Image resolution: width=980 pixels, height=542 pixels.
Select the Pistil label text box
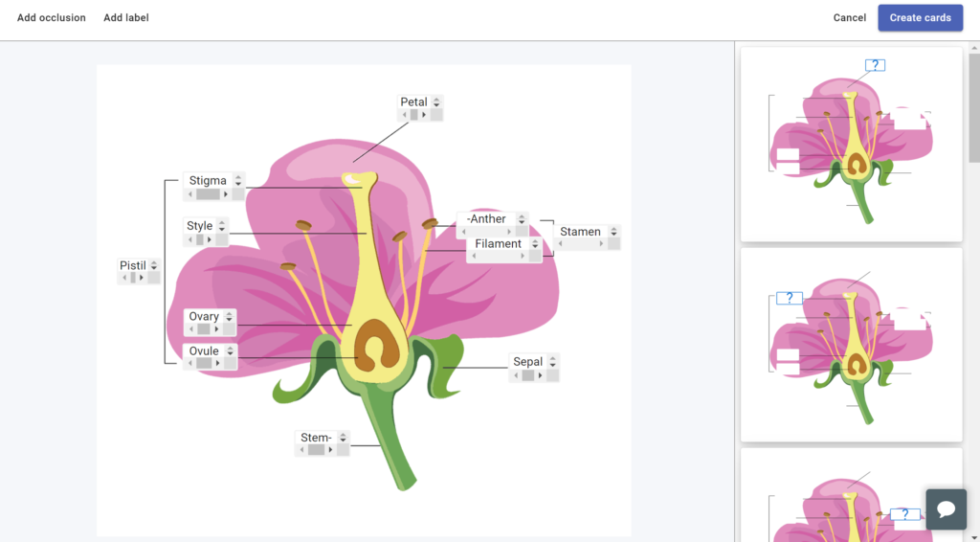coord(132,265)
